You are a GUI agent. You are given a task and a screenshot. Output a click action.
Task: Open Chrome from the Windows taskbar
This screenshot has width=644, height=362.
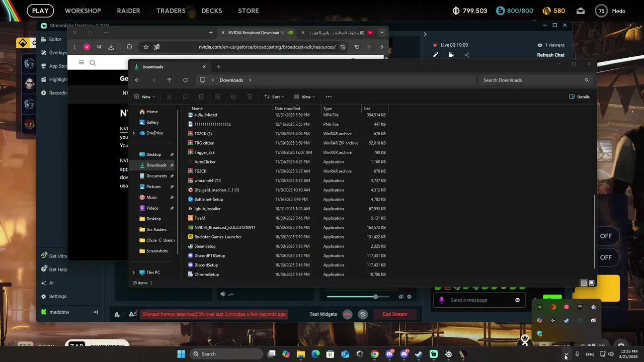[x=374, y=354]
